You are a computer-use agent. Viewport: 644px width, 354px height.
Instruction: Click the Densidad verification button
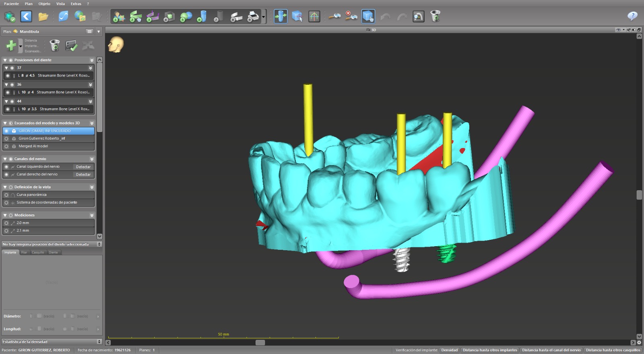(450, 350)
